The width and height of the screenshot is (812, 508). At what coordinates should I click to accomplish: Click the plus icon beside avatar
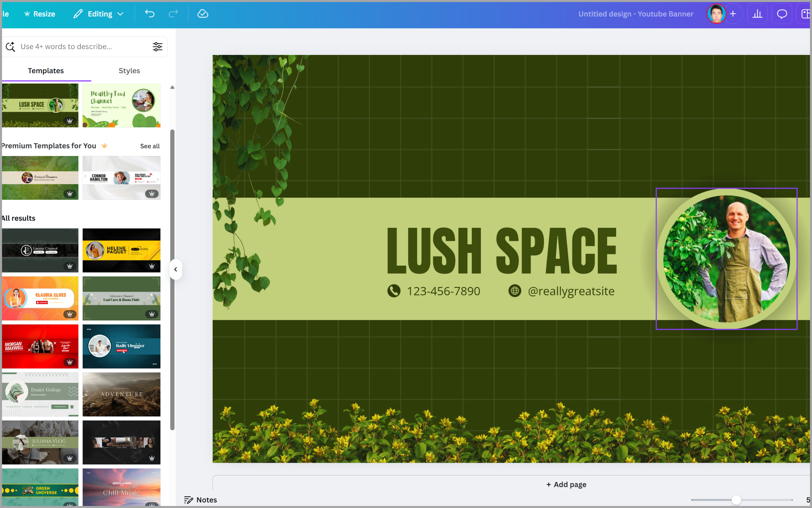tap(733, 14)
